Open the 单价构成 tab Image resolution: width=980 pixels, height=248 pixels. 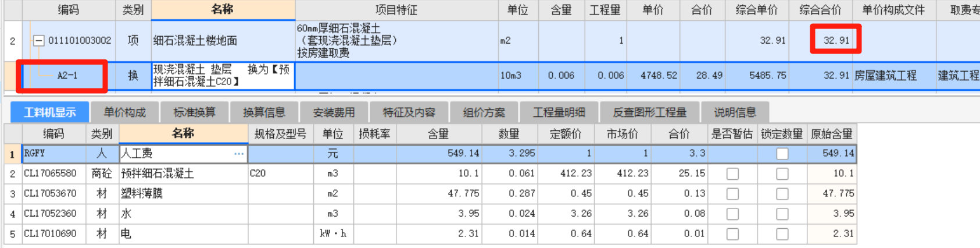pos(124,112)
